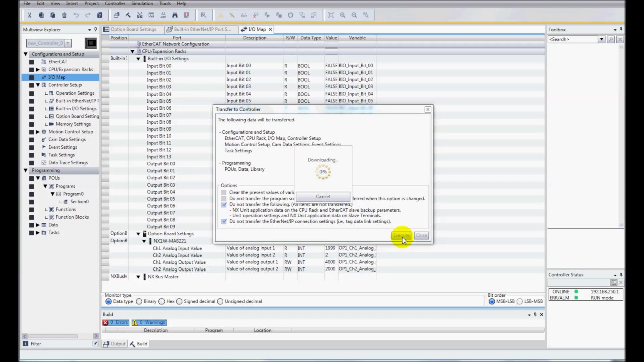Switch to the Output tab at bottom
This screenshot has width=644, height=362.
pyautogui.click(x=115, y=344)
